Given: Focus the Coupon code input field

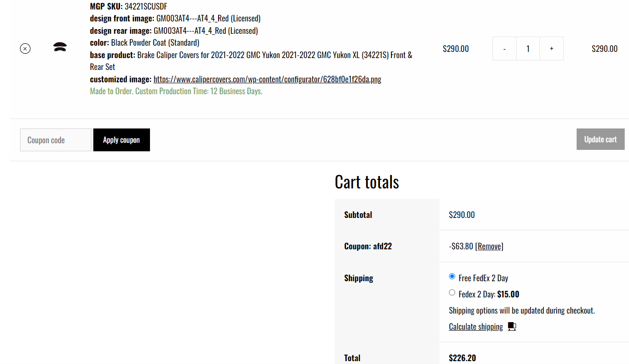Looking at the screenshot, I should point(56,140).
